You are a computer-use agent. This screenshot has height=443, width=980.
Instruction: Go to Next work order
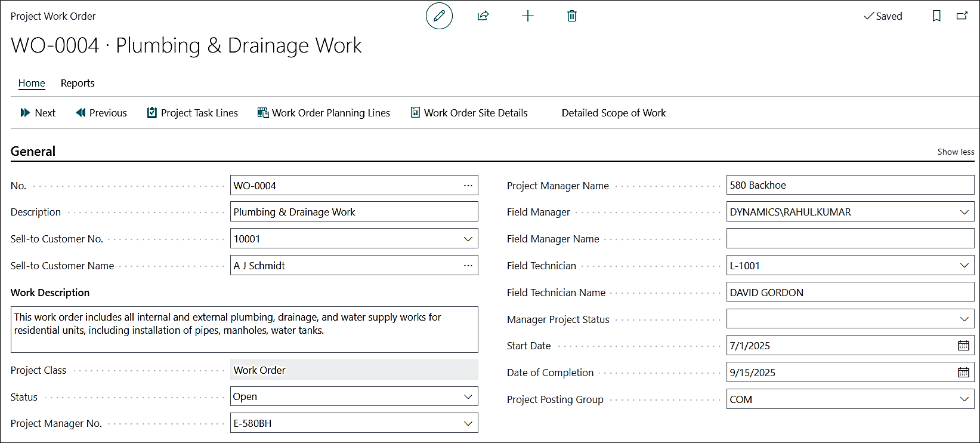pyautogui.click(x=38, y=113)
